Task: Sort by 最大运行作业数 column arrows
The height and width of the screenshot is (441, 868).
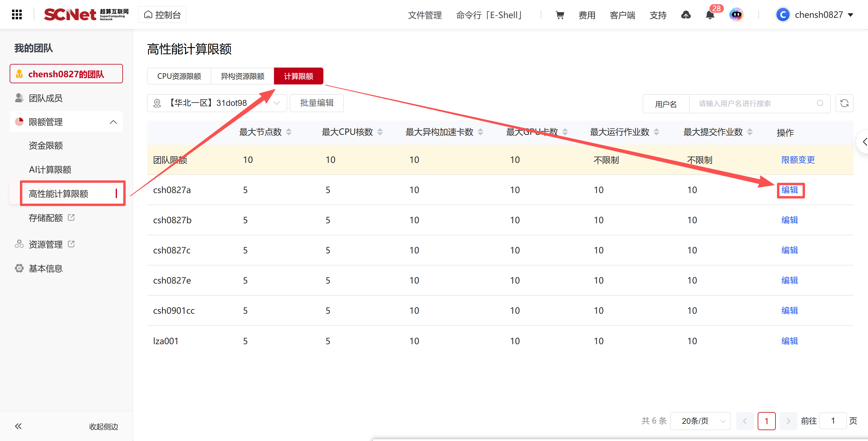Action: (x=656, y=132)
